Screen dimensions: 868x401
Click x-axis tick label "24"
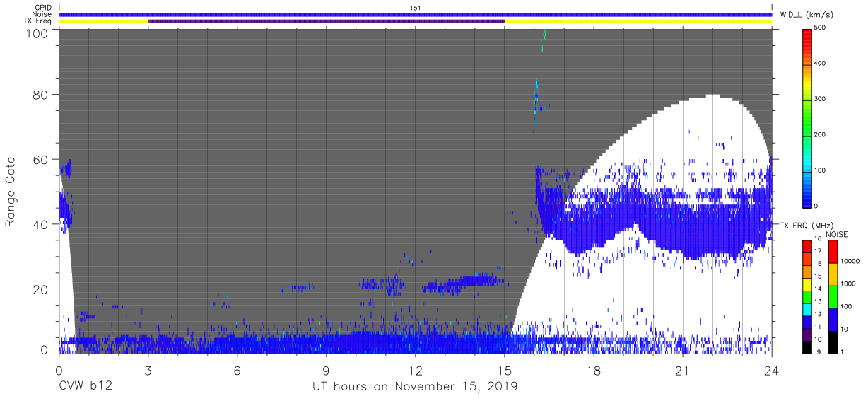[x=772, y=371]
